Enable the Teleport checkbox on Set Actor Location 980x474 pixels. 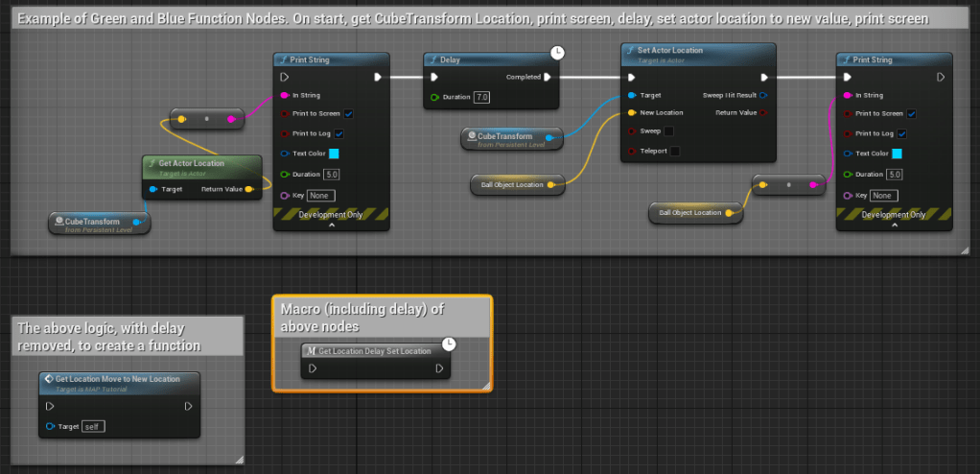[675, 151]
